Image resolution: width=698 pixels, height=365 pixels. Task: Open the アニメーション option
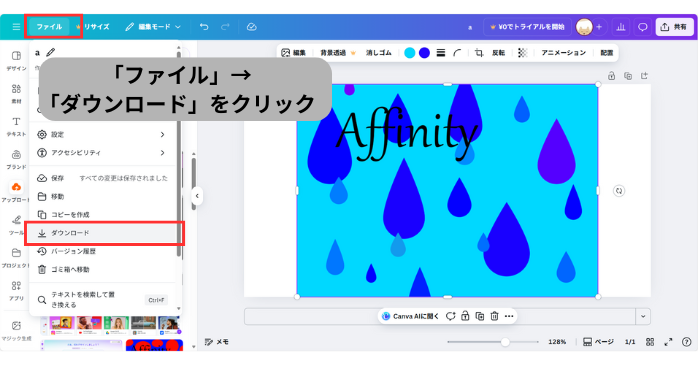[x=564, y=53]
